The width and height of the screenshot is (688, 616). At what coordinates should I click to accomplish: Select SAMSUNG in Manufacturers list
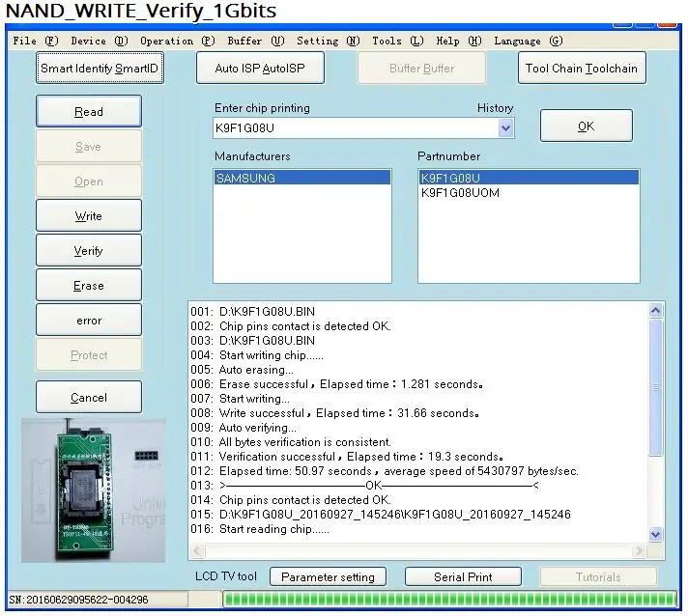[301, 178]
